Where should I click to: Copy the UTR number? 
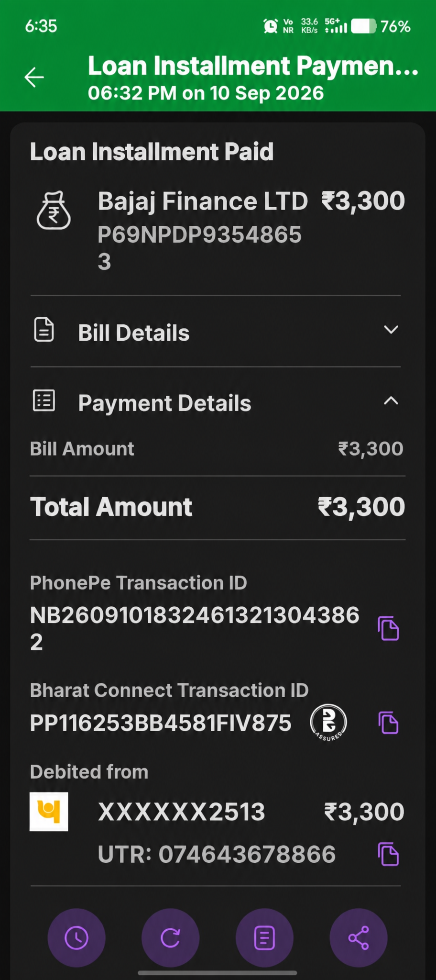[x=388, y=854]
